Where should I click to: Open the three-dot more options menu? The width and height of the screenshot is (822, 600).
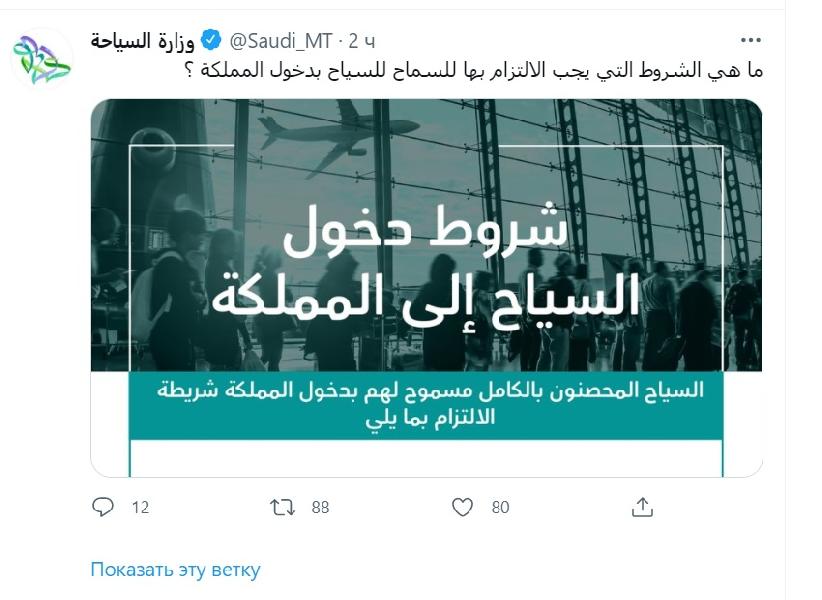point(750,41)
